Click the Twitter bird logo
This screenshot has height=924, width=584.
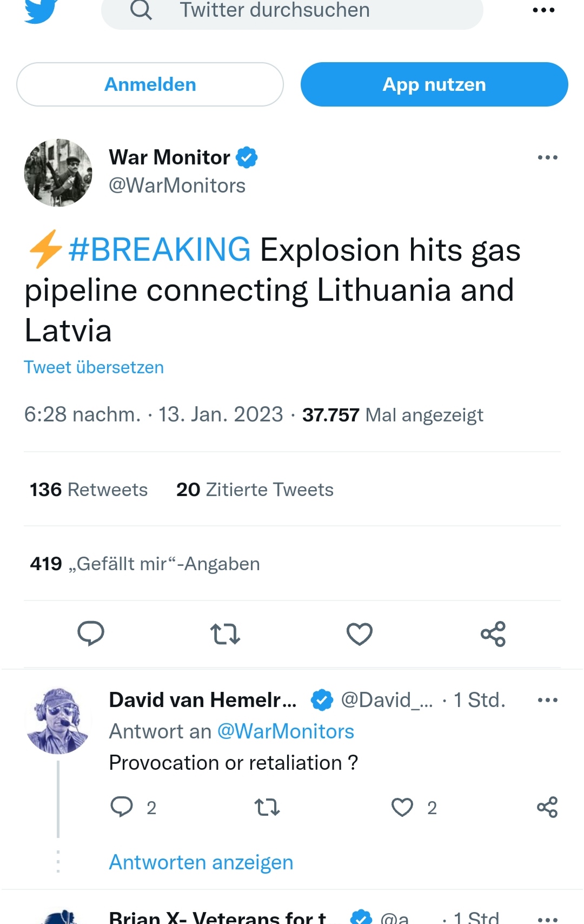(x=41, y=10)
